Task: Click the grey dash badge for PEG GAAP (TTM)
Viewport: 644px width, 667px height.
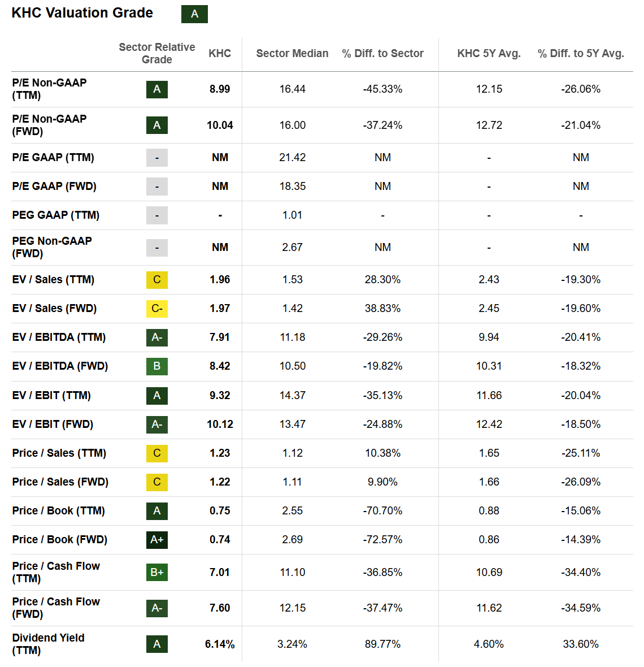Action: pyautogui.click(x=157, y=215)
